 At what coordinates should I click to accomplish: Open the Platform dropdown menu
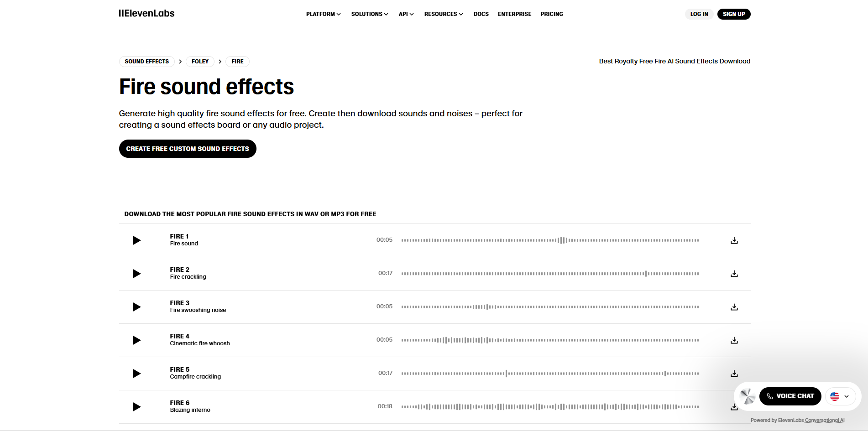point(323,14)
